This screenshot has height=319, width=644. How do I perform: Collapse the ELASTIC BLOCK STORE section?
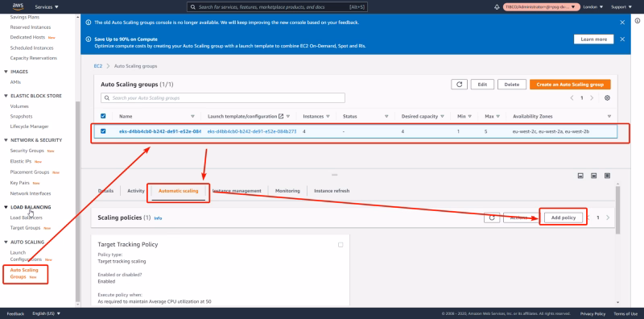tap(6, 96)
